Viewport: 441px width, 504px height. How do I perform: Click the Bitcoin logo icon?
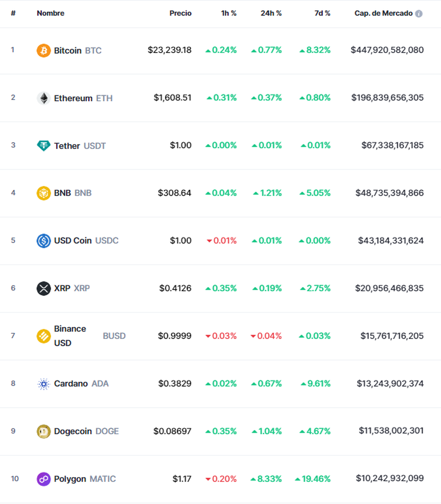[44, 51]
